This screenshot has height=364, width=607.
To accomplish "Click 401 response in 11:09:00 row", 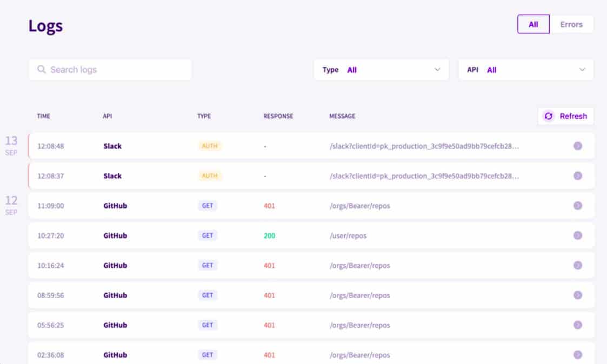I will [269, 206].
